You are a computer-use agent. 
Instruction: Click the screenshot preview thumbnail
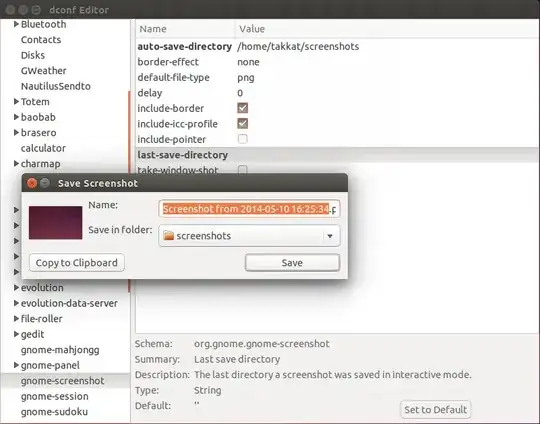pyautogui.click(x=55, y=223)
